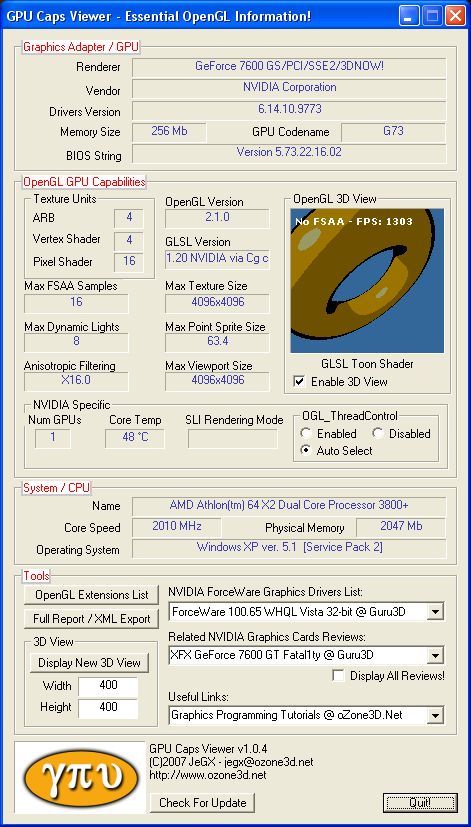Click the 3D View Width input field
The height and width of the screenshot is (827, 471).
coord(108,686)
